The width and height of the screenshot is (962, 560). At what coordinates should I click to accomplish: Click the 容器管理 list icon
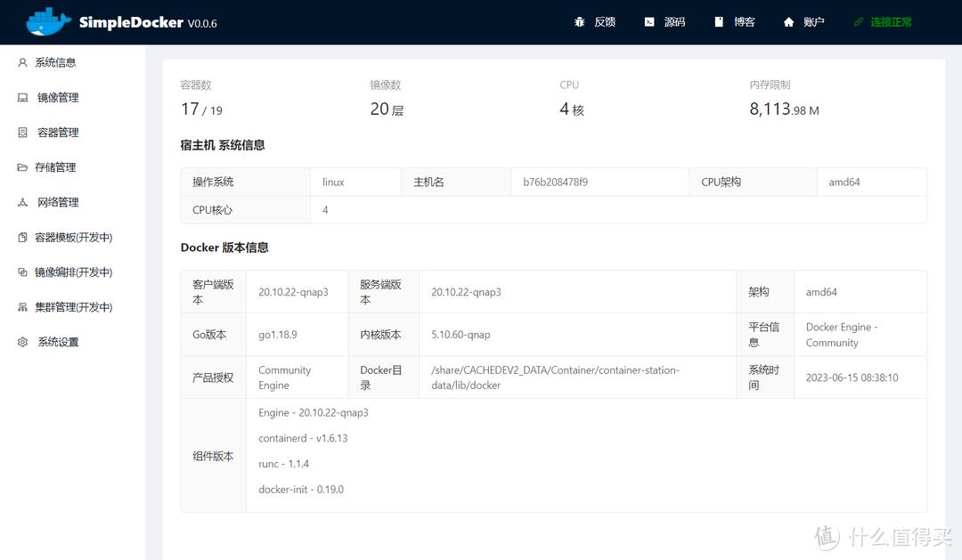click(22, 133)
